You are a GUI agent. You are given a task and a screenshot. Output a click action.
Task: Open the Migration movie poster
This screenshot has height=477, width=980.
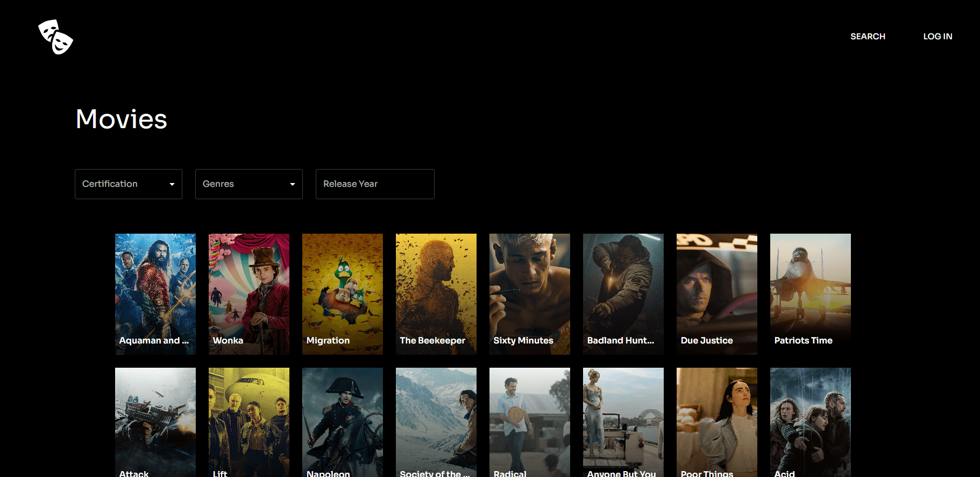(343, 294)
